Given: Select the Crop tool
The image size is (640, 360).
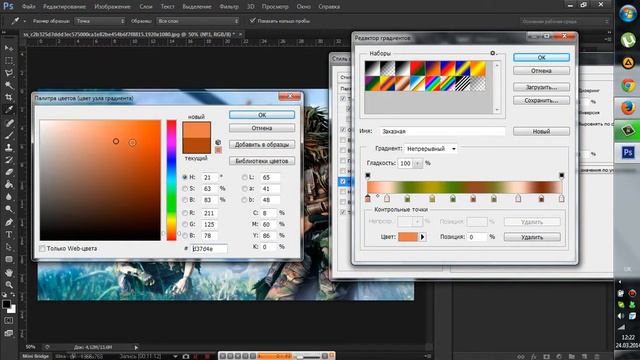Looking at the screenshot, I should point(9,97).
